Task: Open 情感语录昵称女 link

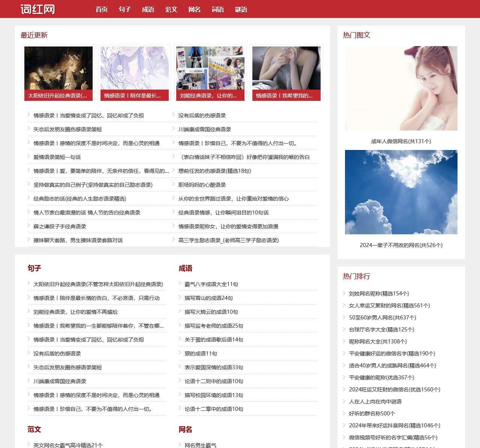Action: (228, 226)
